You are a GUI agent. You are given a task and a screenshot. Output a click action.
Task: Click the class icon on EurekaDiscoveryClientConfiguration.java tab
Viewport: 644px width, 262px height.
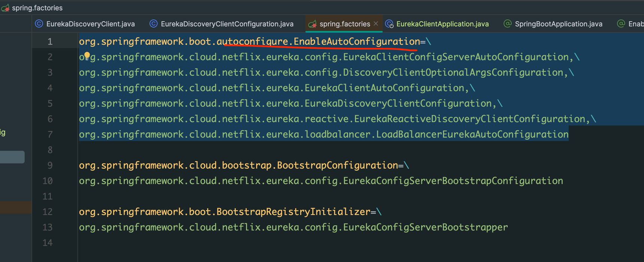[x=154, y=24]
